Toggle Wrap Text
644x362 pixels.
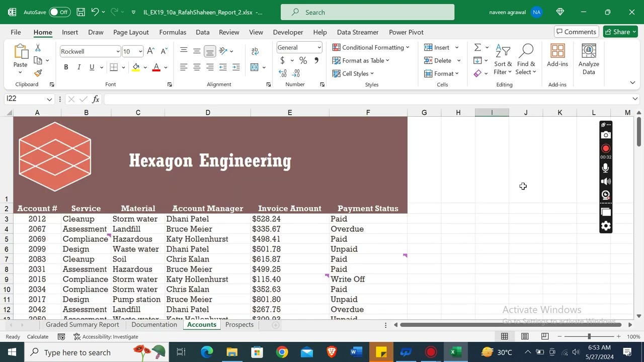click(x=255, y=51)
